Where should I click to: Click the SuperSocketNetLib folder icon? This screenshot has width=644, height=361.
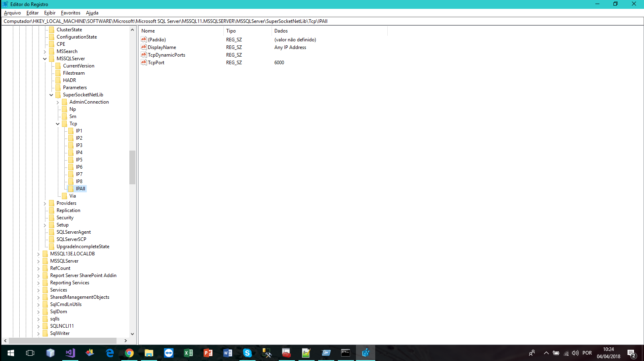[x=58, y=95]
